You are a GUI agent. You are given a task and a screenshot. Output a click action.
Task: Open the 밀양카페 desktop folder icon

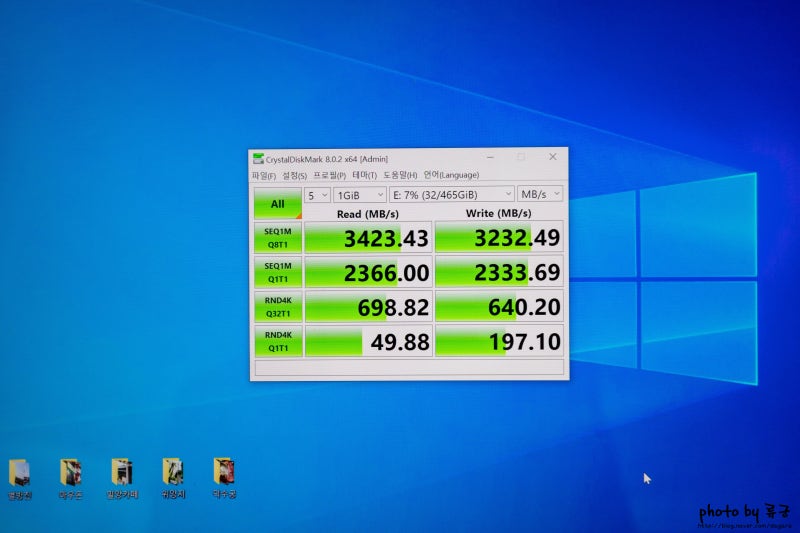122,478
